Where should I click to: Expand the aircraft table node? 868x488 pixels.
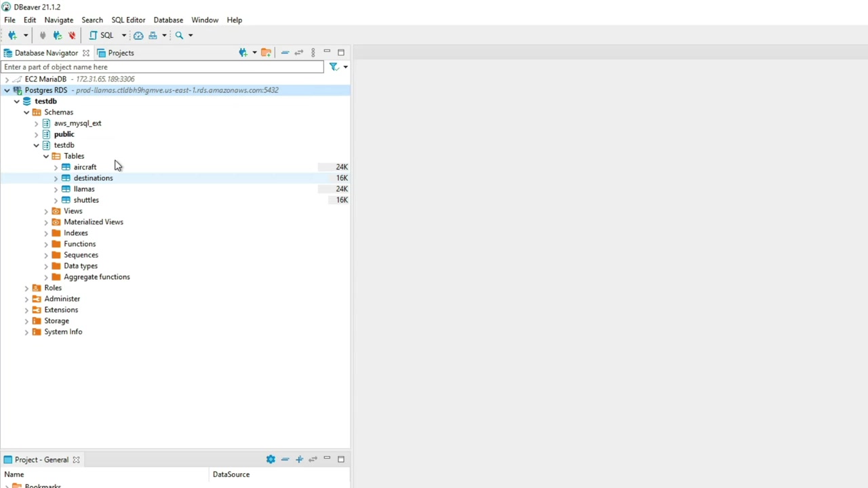[x=56, y=167]
